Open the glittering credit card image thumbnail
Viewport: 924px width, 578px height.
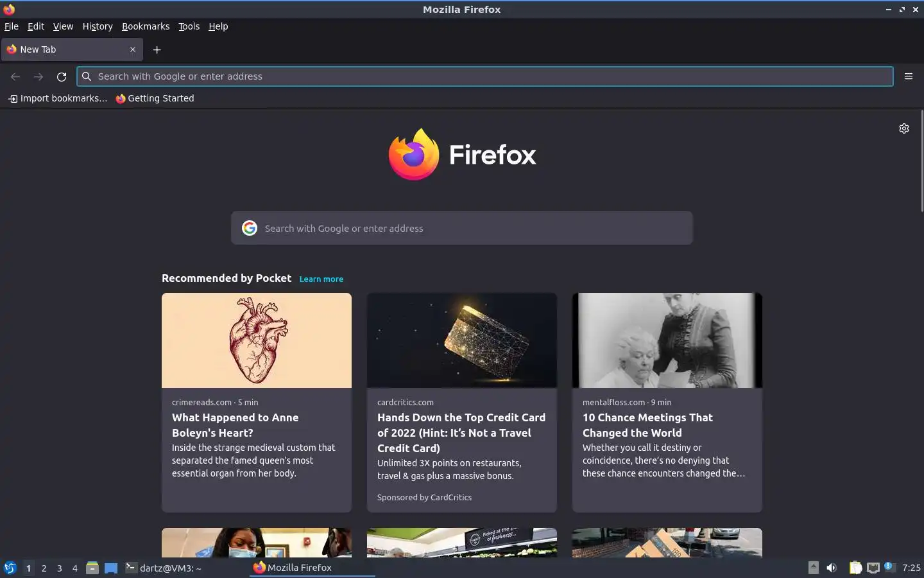coord(462,340)
